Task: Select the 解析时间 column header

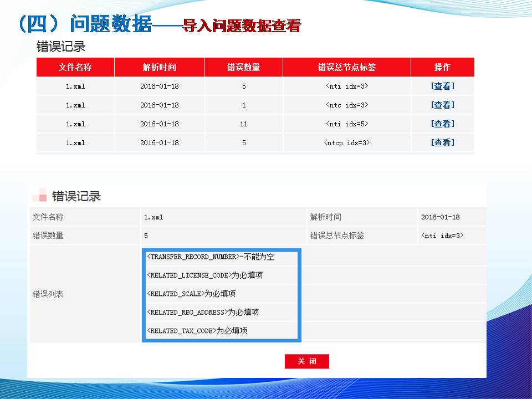Action: (x=160, y=67)
